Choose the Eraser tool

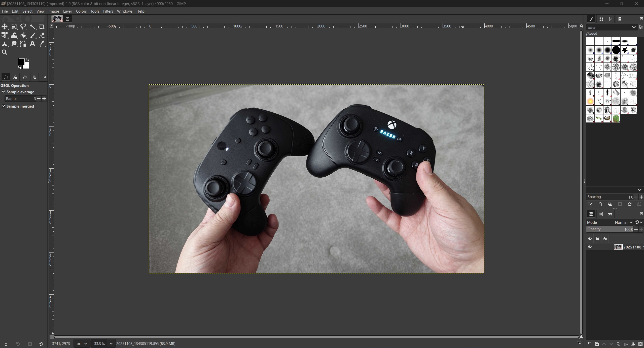click(x=42, y=35)
